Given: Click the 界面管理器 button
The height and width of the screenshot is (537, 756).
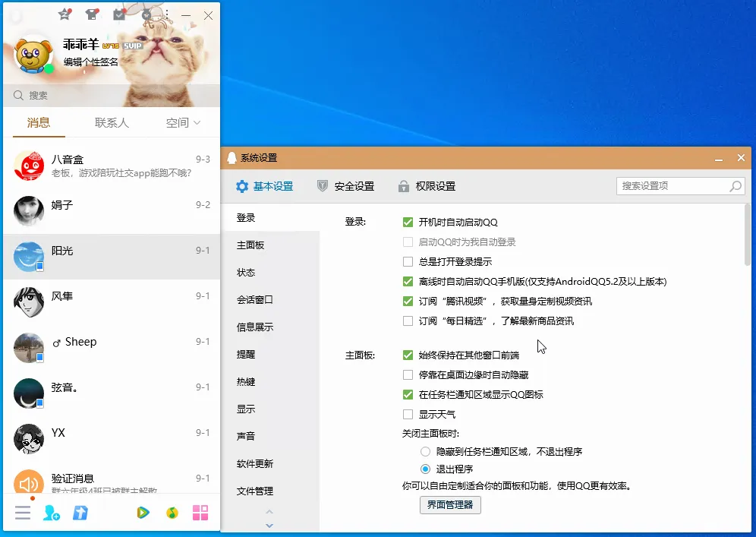Looking at the screenshot, I should tap(450, 504).
